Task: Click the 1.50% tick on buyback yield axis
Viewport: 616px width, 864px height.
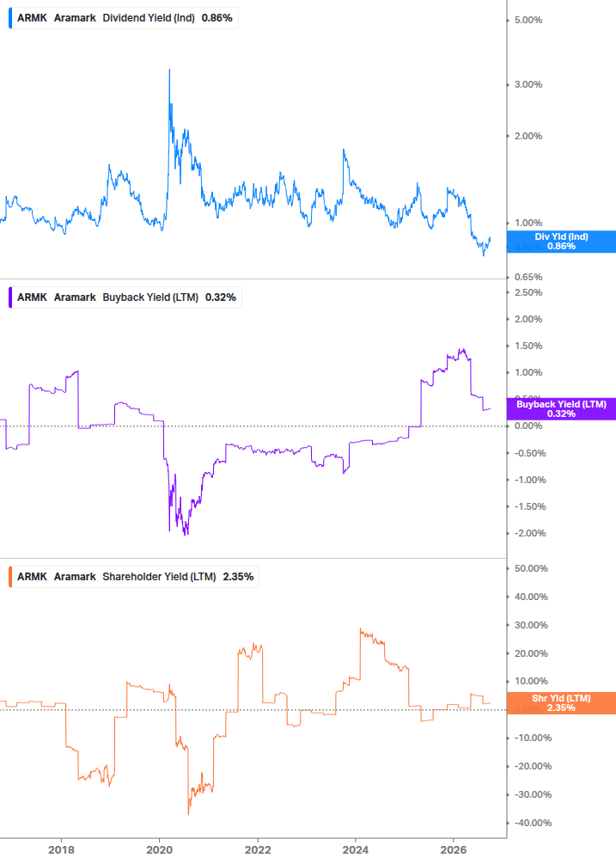Action: click(528, 346)
